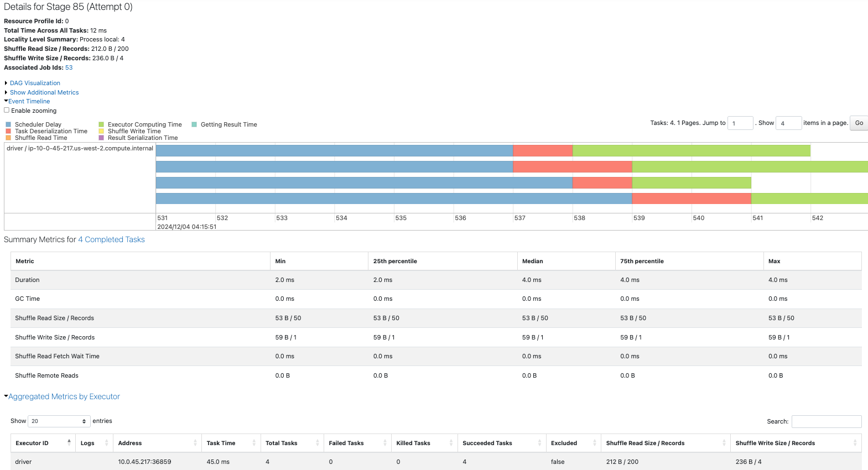The image size is (868, 470).
Task: Click the 541 tick on timeline axis
Action: [758, 218]
